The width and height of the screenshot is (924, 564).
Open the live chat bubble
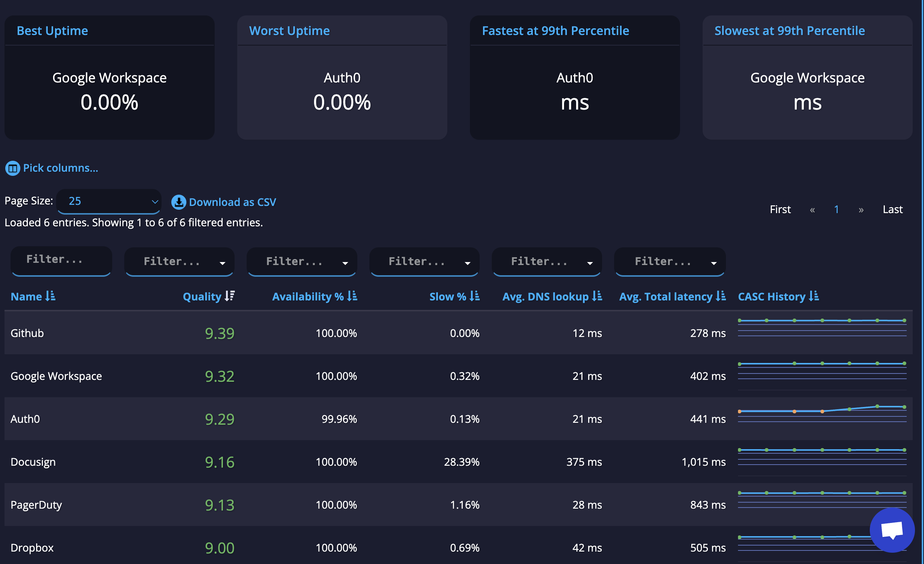point(892,530)
